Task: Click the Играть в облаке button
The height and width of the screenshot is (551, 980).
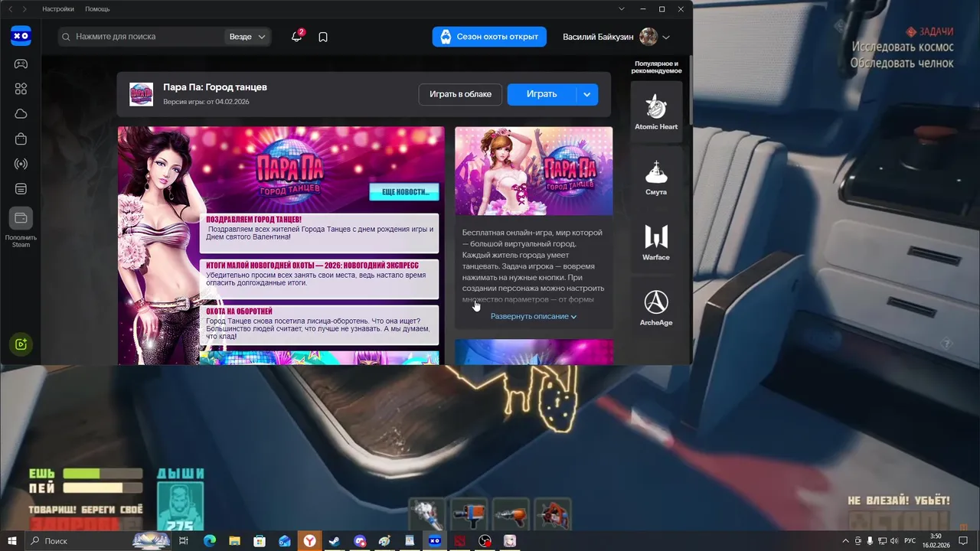Action: point(460,94)
